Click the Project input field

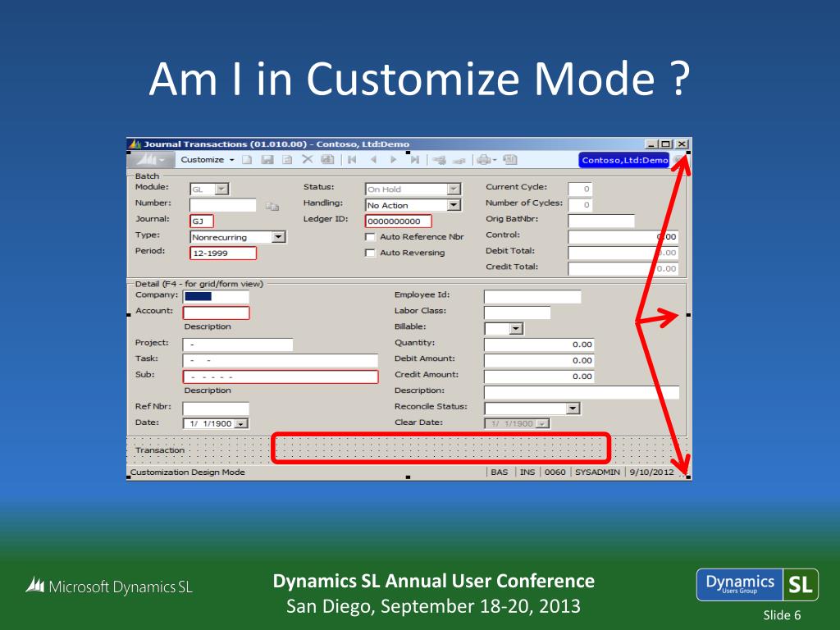pos(238,345)
